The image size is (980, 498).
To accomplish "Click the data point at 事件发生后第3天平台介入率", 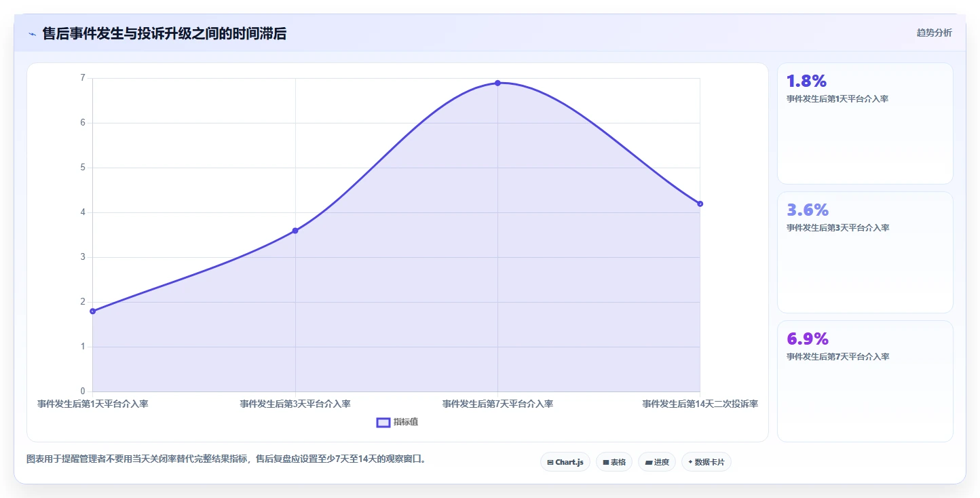I will click(295, 231).
